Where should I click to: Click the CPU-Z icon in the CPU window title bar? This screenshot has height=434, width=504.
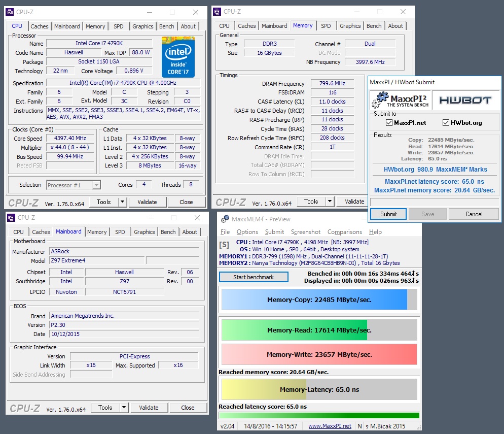[x=10, y=12]
